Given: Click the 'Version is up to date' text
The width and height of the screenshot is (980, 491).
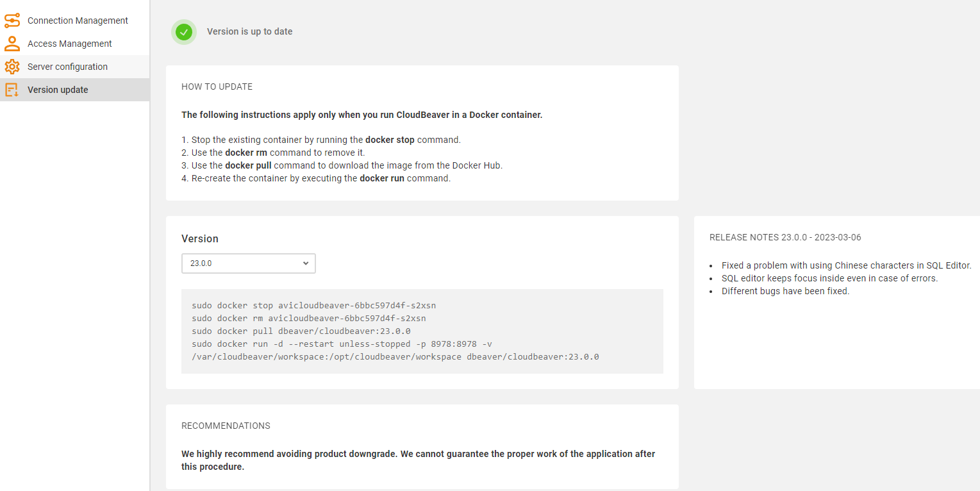Looking at the screenshot, I should [249, 31].
